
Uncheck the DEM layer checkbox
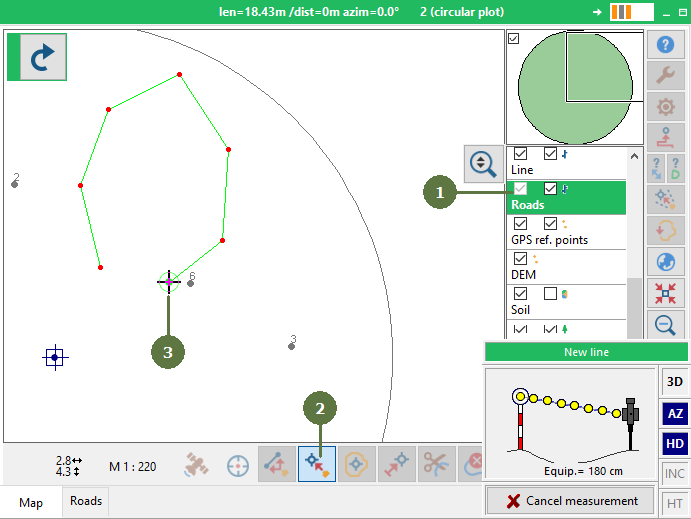coord(520,259)
